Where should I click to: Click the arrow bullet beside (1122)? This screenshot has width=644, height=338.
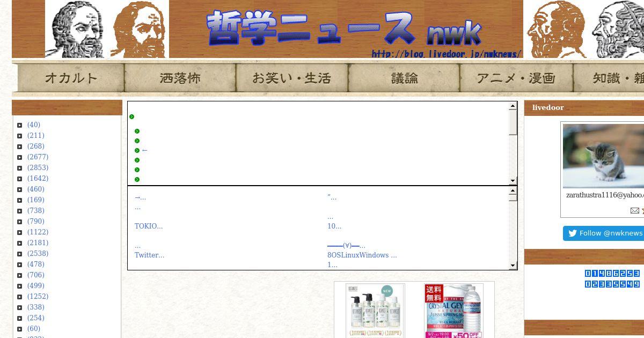click(x=20, y=232)
